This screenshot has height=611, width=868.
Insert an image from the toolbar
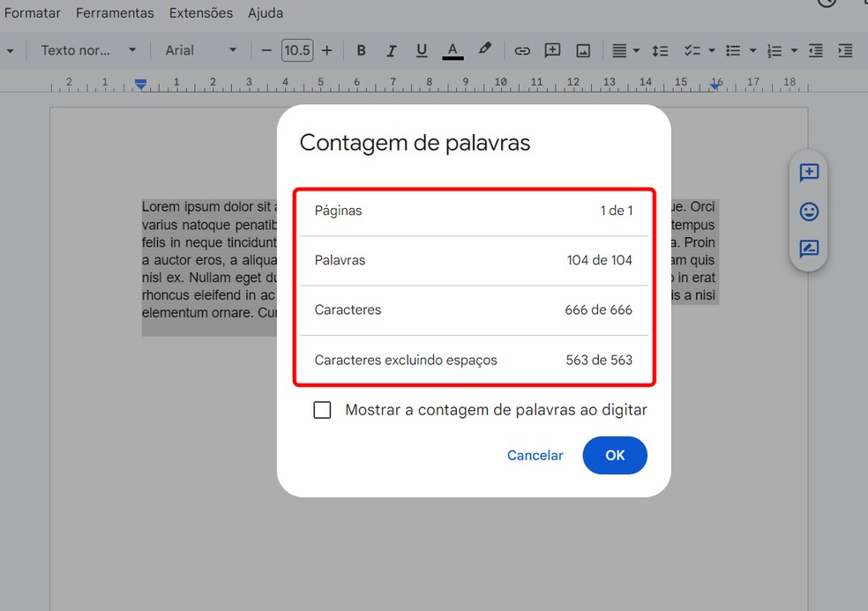pyautogui.click(x=583, y=51)
